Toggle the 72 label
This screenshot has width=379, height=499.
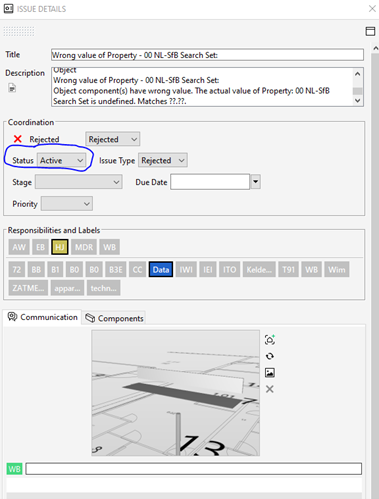click(x=17, y=269)
